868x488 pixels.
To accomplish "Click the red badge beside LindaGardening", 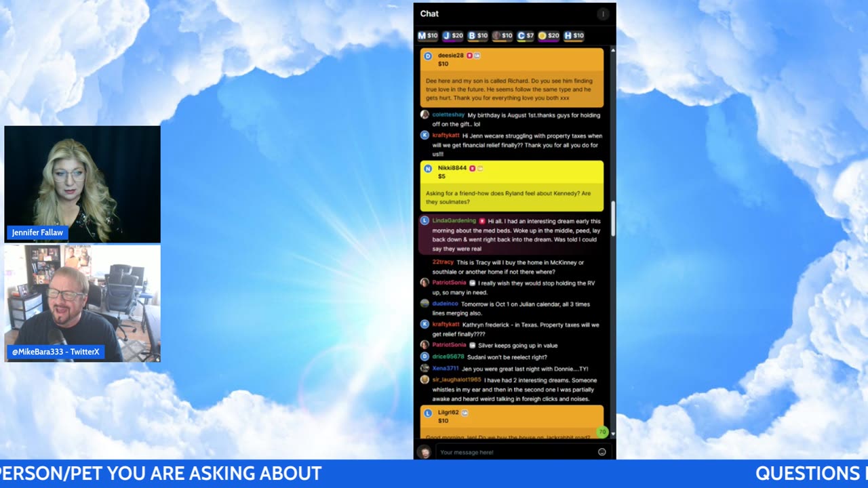I will pyautogui.click(x=481, y=221).
